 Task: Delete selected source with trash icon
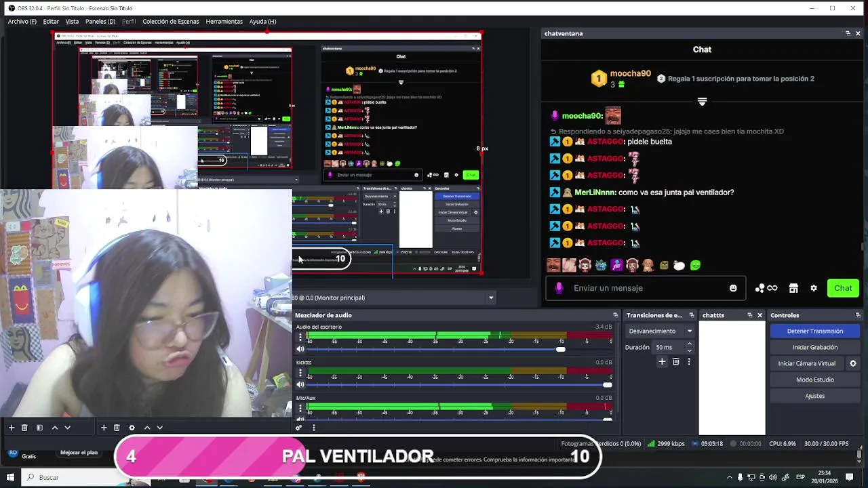(x=117, y=428)
